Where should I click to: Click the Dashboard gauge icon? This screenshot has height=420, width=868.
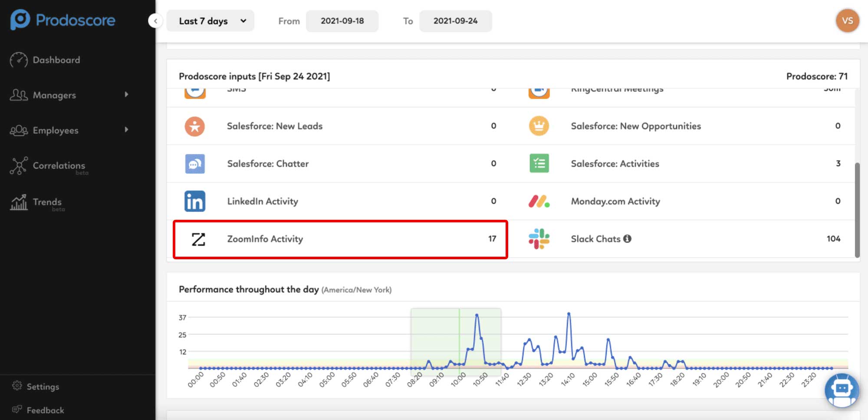point(19,60)
